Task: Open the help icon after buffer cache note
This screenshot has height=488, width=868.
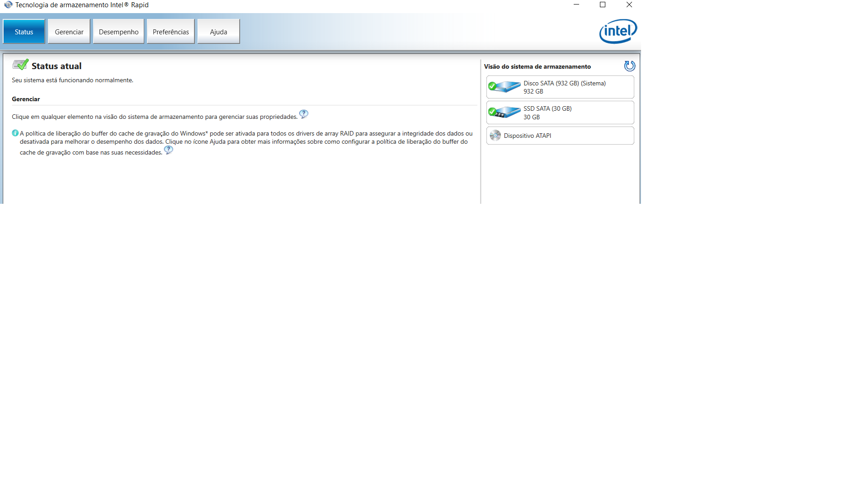Action: [169, 150]
